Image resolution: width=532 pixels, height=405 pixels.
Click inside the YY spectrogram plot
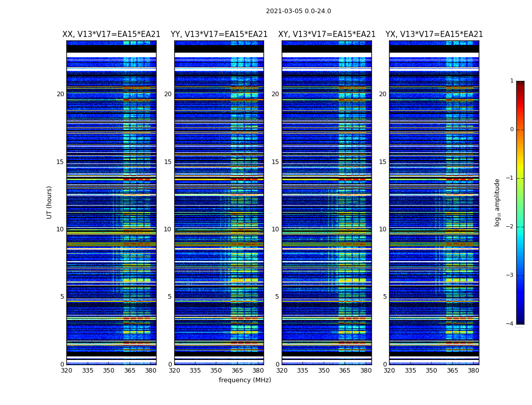click(219, 202)
